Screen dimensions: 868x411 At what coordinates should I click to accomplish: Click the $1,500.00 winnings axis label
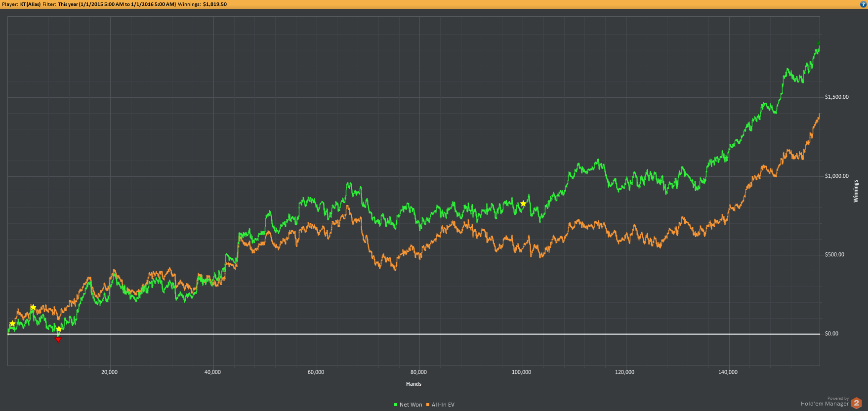click(x=837, y=97)
